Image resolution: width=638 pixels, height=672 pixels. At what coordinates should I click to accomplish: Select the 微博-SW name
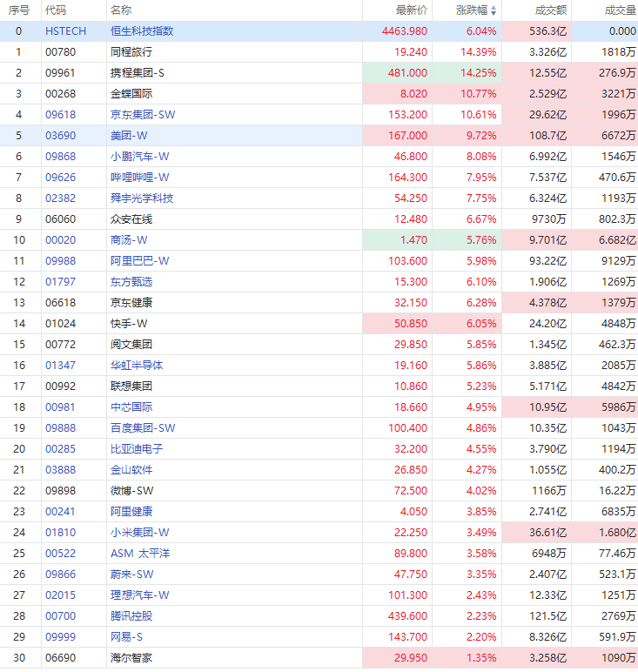pyautogui.click(x=131, y=491)
